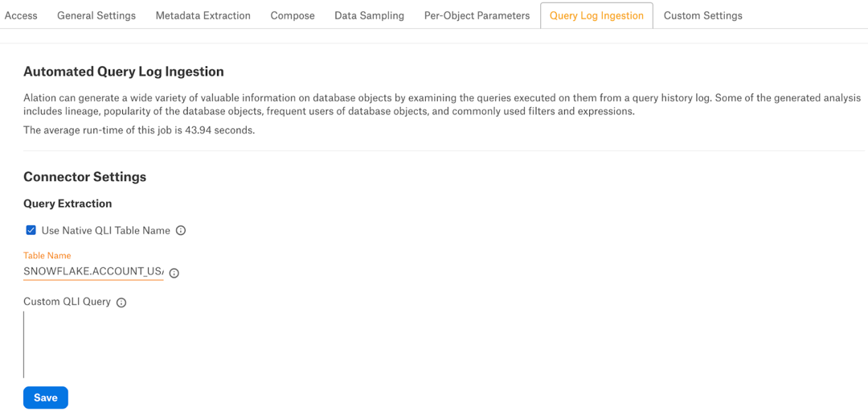This screenshot has height=416, width=868.
Task: Show help icon beside Custom QLI Query
Action: pos(121,303)
